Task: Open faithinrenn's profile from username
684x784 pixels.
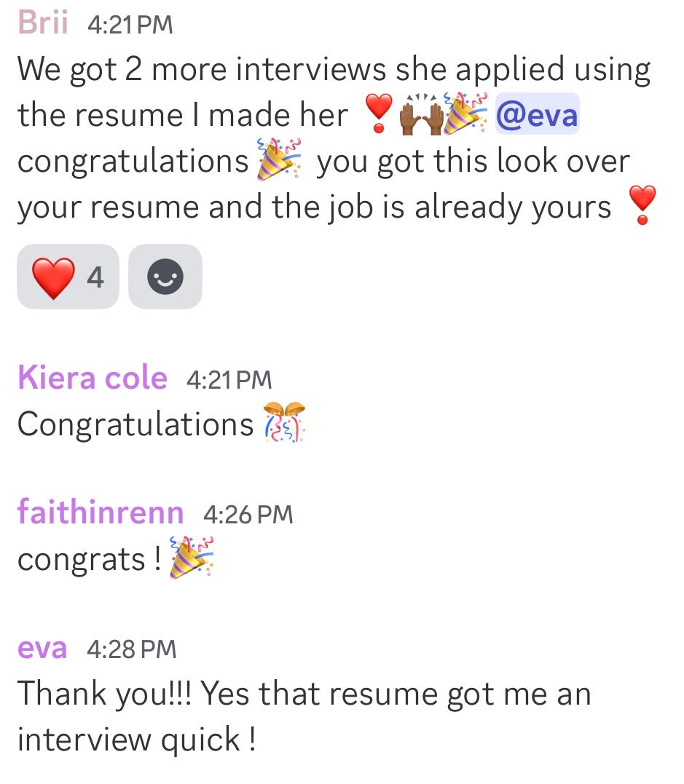Action: coord(101,512)
